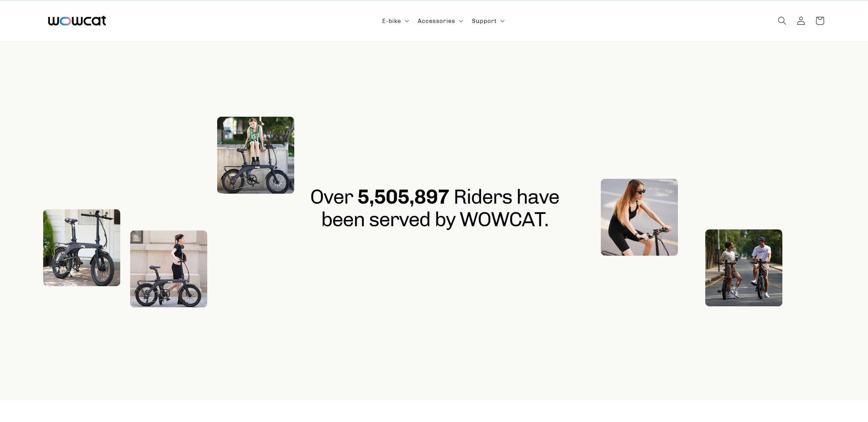Open the Support menu label
Viewport: 868px width, 422px height.
pos(484,21)
